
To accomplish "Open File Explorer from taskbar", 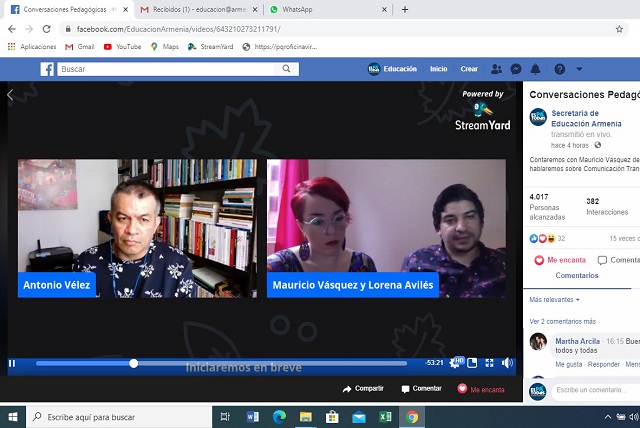I will (305, 417).
